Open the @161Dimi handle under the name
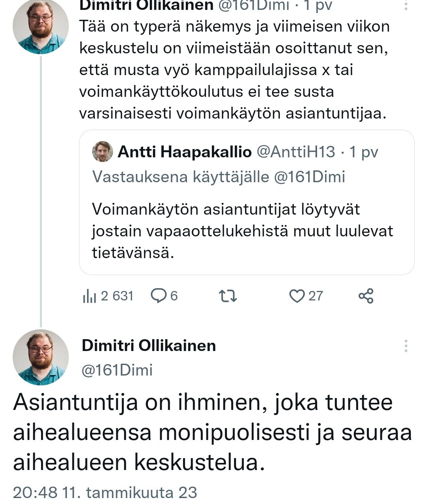Image resolution: width=427 pixels, height=504 pixels. pyautogui.click(x=117, y=370)
